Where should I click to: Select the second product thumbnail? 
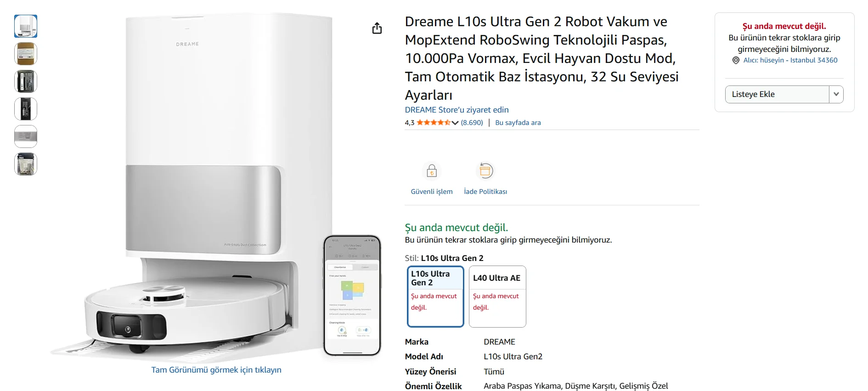point(26,54)
